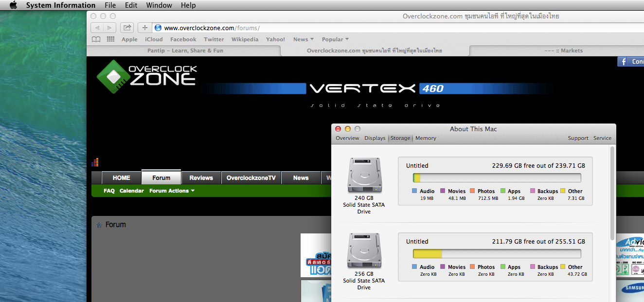Click the Forum breadcrumb text
Viewport: 644px width, 302px height.
coord(116,225)
